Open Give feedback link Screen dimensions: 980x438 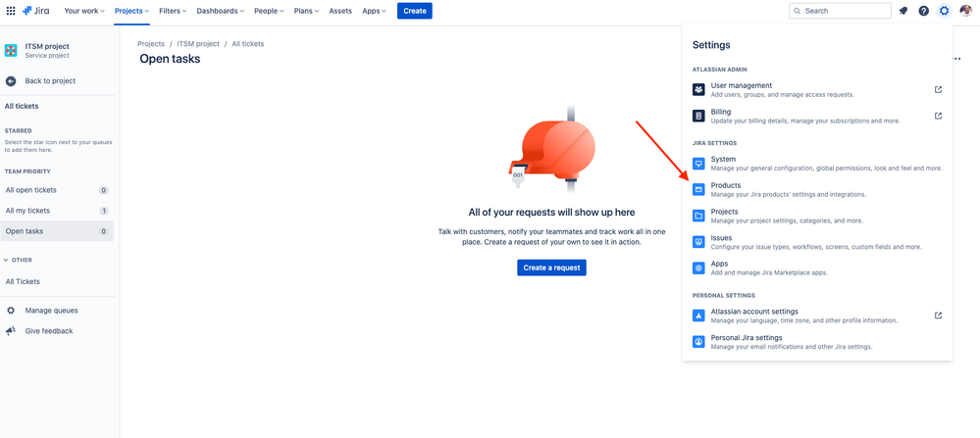pos(49,330)
